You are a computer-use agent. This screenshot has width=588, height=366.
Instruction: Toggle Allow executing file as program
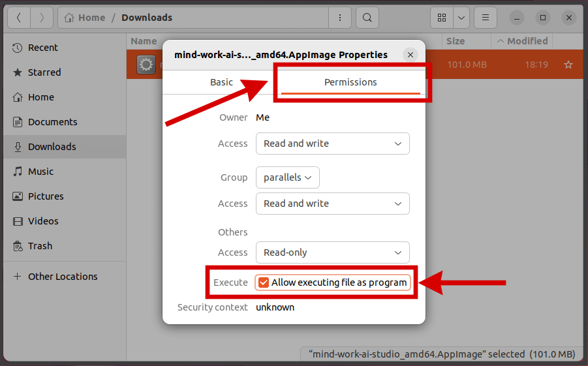tap(264, 282)
